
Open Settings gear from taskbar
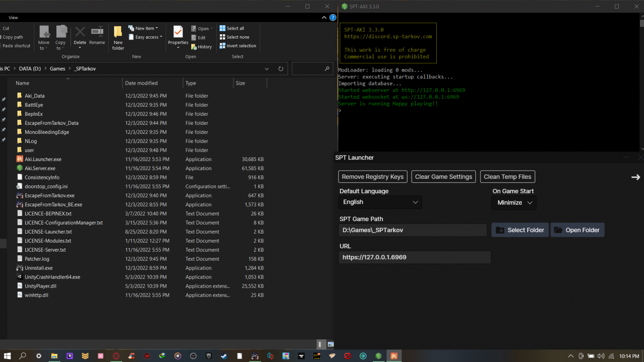click(x=39, y=356)
